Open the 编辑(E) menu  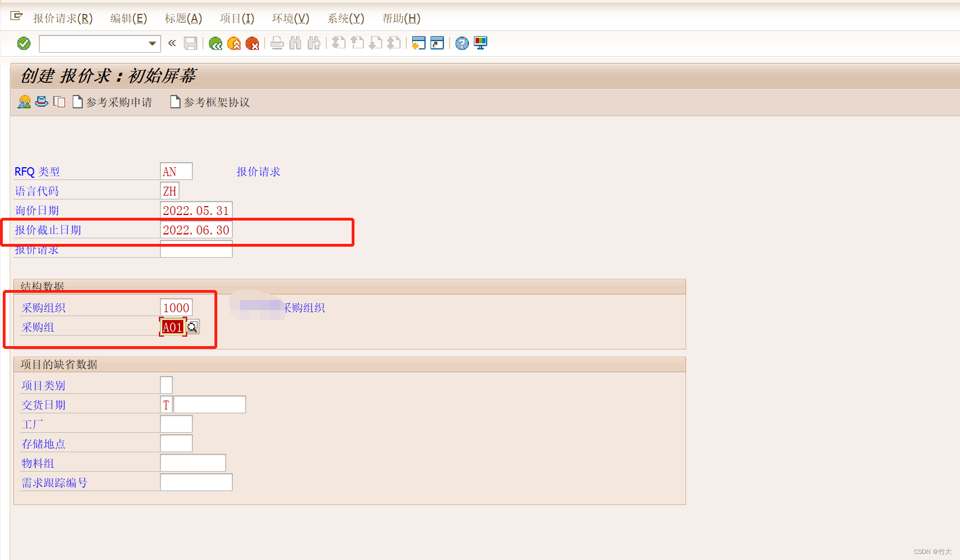pos(128,18)
